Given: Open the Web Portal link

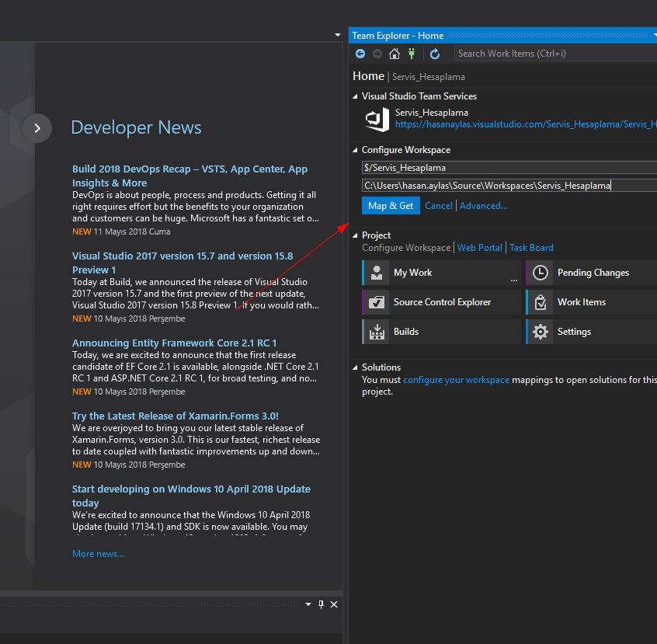Looking at the screenshot, I should tap(479, 248).
